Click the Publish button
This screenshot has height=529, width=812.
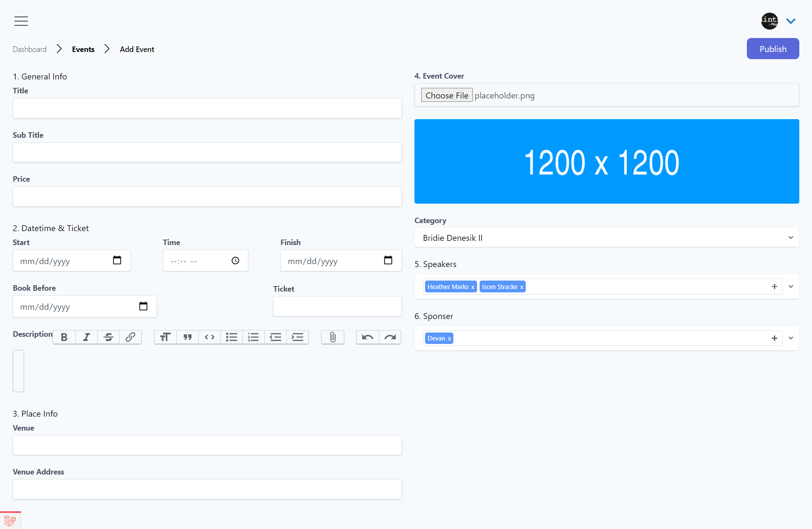(773, 49)
